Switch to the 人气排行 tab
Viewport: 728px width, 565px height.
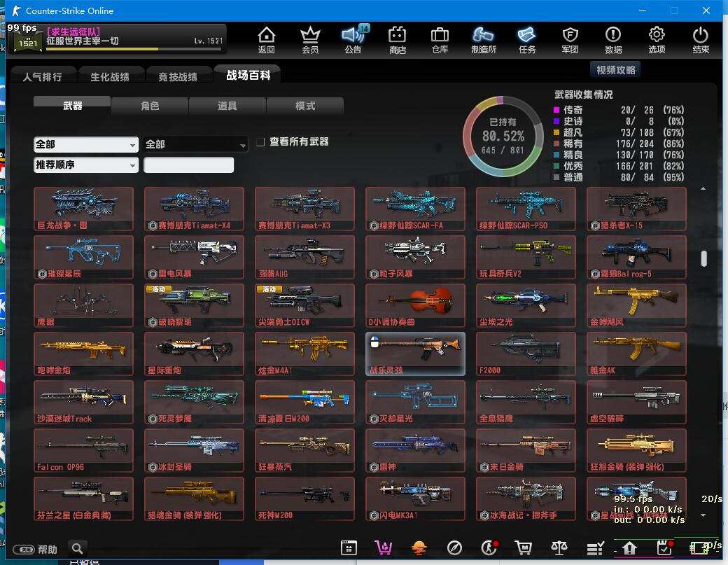(x=42, y=76)
